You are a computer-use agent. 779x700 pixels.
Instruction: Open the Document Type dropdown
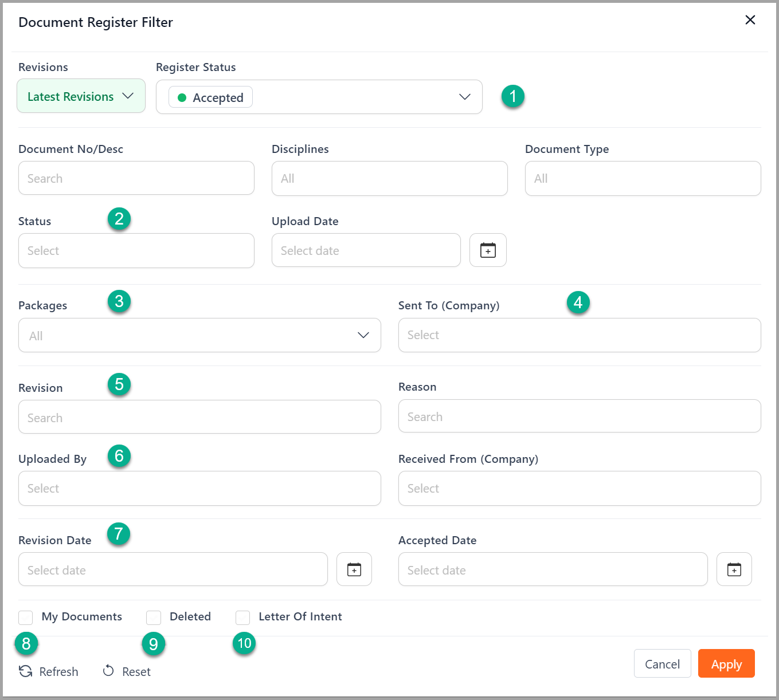[643, 178]
